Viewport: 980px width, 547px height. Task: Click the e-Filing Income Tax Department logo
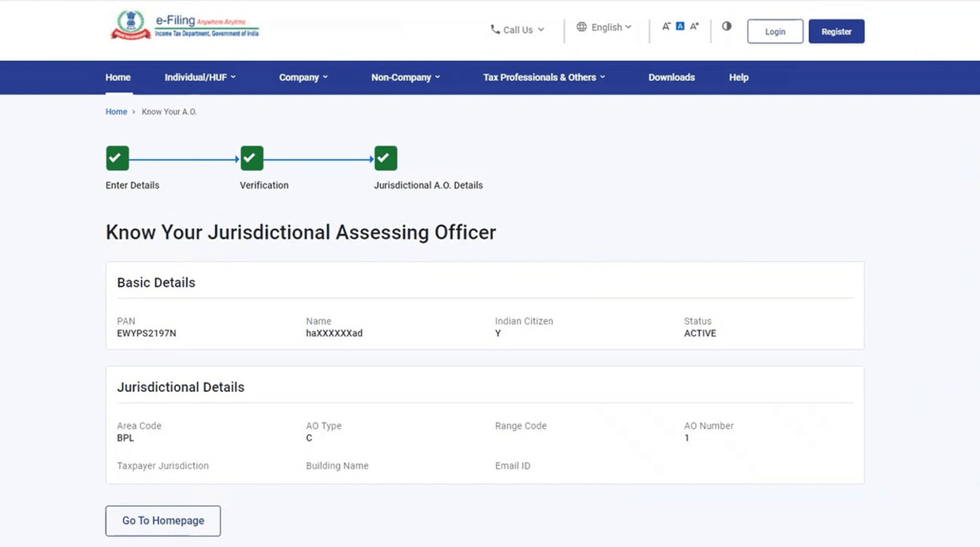coord(185,26)
